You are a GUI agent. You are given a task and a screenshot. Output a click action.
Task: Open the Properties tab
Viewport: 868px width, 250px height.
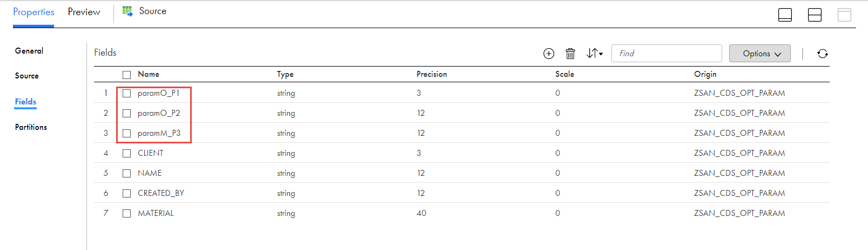tap(33, 12)
